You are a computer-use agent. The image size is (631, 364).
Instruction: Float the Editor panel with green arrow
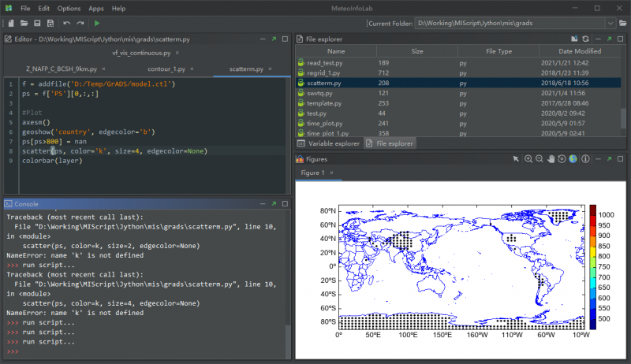273,39
